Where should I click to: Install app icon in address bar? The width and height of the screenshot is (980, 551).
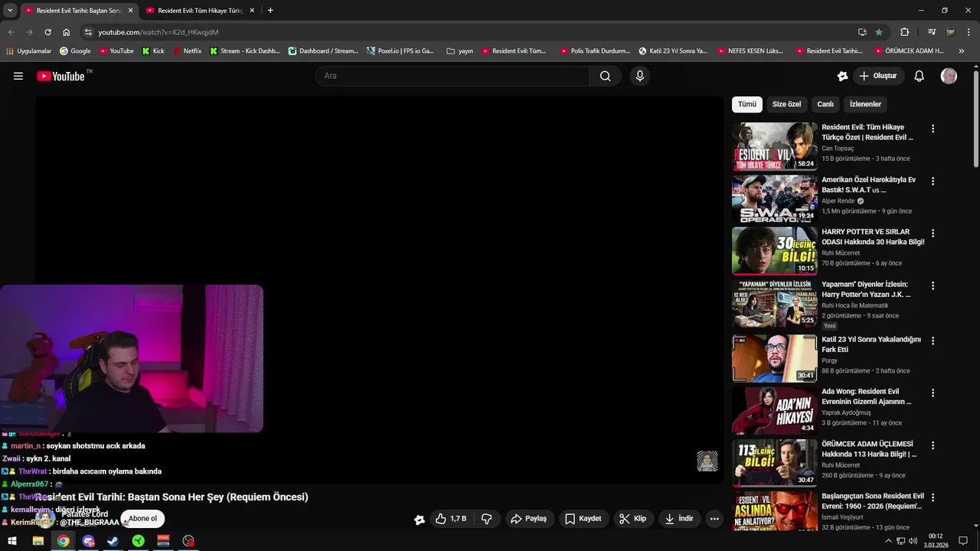pos(862,32)
